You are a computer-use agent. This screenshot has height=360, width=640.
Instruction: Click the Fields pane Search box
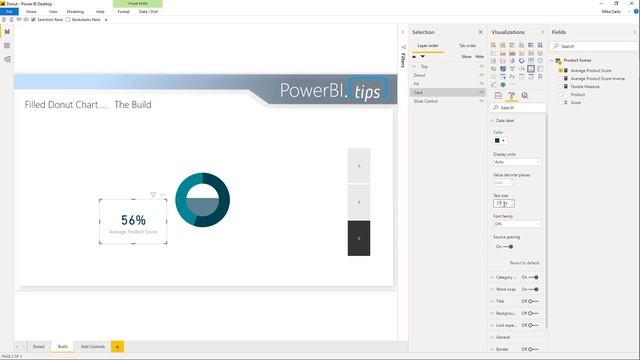pos(594,46)
